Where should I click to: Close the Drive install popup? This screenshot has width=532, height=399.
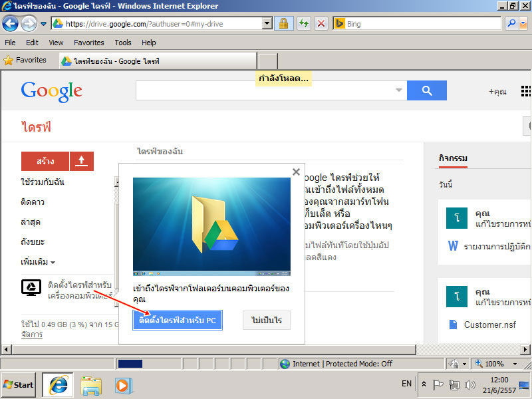(x=296, y=172)
